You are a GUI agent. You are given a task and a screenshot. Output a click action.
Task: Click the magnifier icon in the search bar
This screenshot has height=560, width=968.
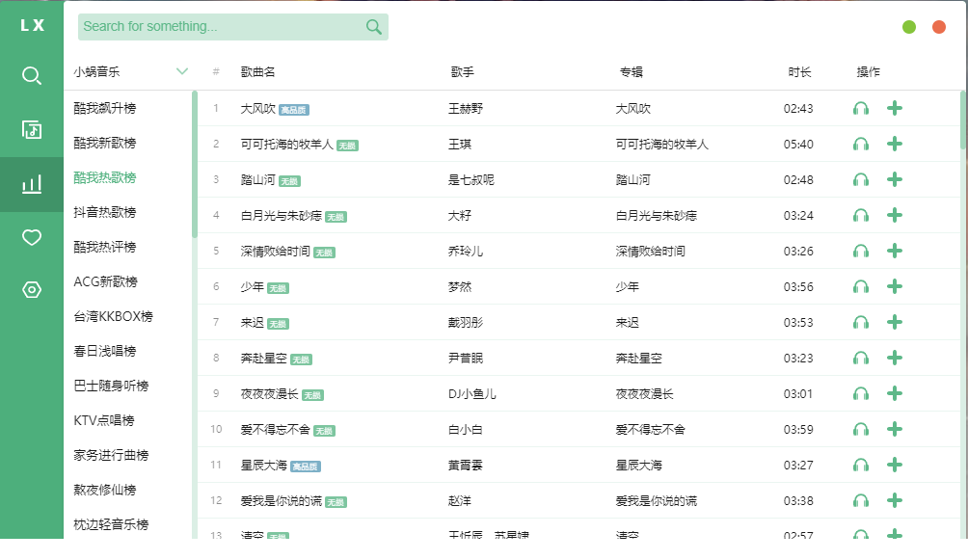point(372,27)
